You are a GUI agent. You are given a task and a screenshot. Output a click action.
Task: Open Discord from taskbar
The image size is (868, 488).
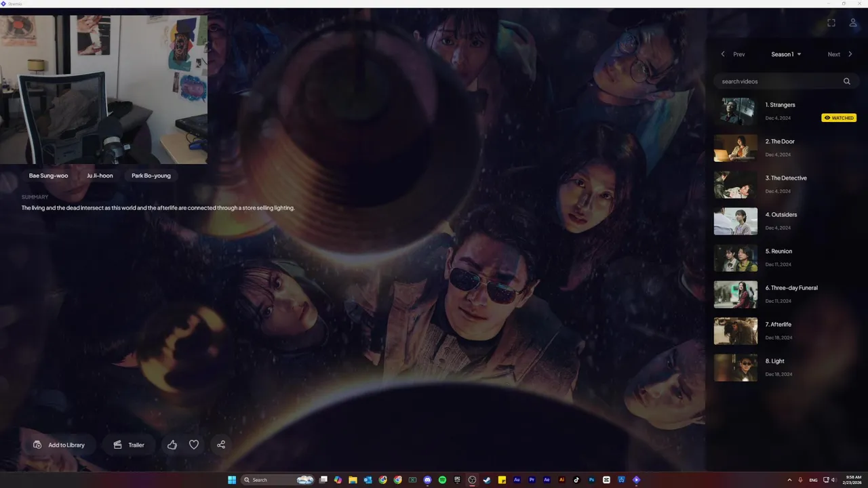coord(427,480)
